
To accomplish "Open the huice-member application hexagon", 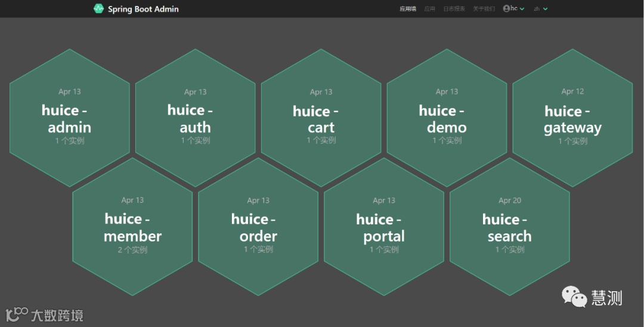I will click(x=132, y=227).
